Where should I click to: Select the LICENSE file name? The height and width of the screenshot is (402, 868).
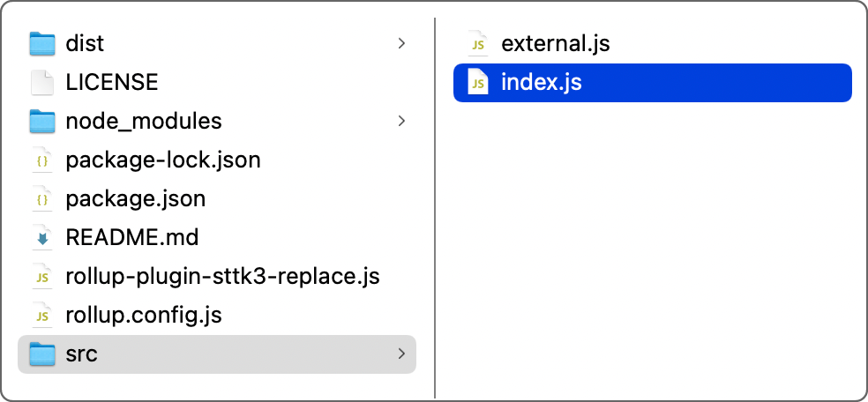112,82
